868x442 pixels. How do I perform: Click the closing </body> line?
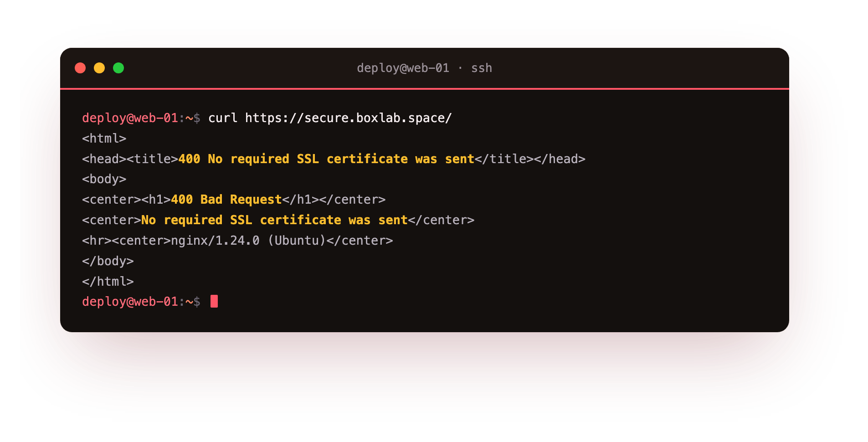(x=108, y=261)
